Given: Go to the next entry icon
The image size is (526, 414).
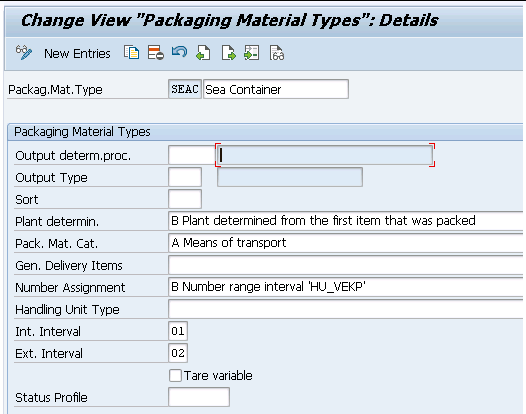Looking at the screenshot, I should tap(228, 53).
